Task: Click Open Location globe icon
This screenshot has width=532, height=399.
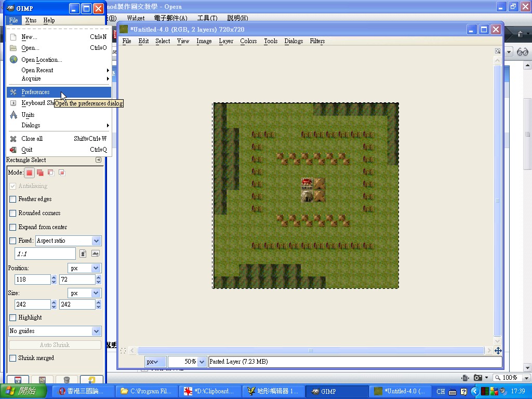Action: 14,59
